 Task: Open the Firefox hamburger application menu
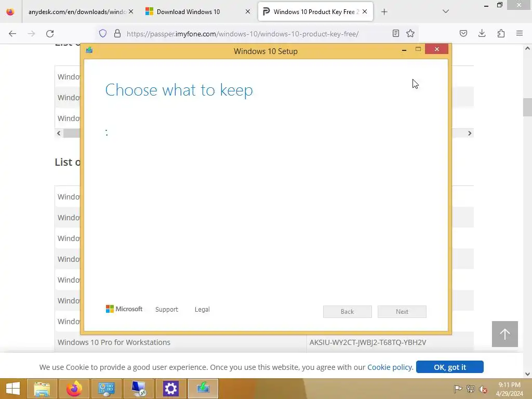520,33
